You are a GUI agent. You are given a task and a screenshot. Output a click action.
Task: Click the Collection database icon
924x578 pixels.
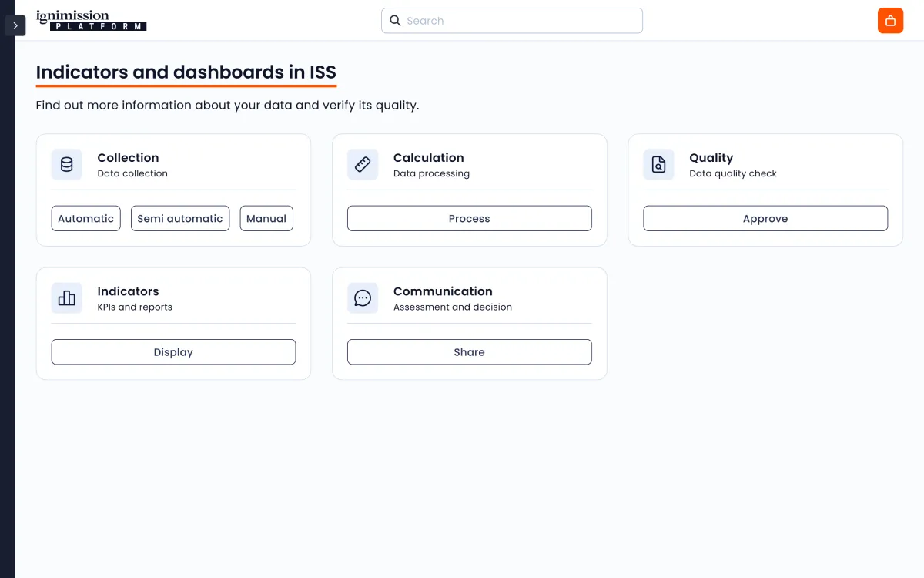coord(67,165)
